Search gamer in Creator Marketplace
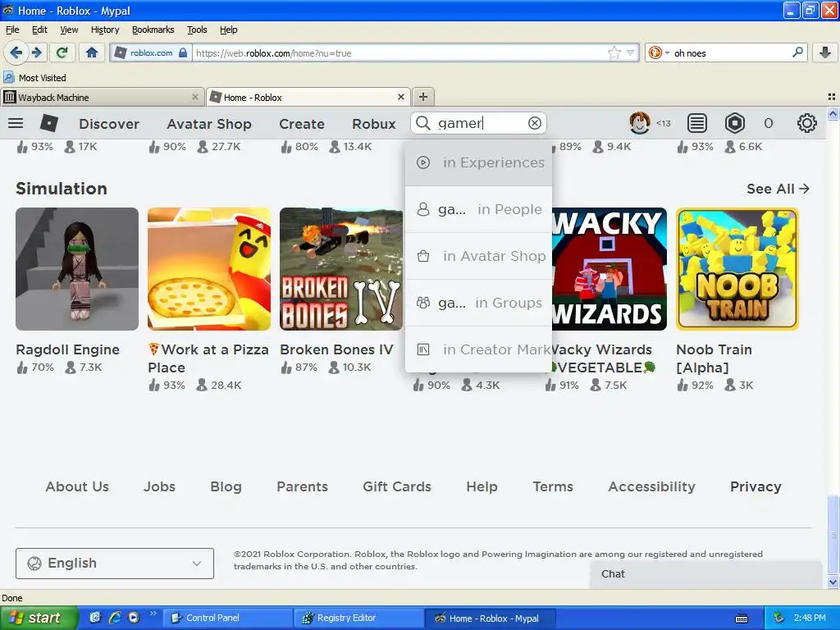 pos(479,349)
